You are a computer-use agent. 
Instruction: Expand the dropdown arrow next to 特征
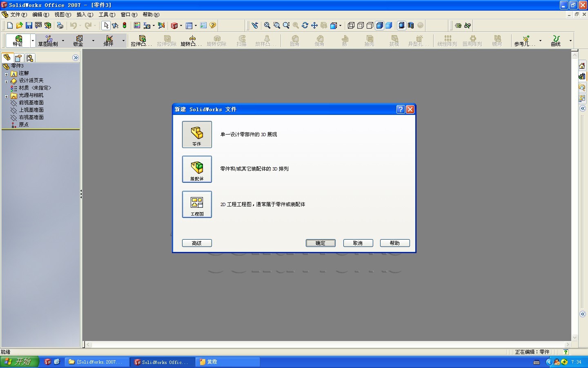pyautogui.click(x=33, y=40)
